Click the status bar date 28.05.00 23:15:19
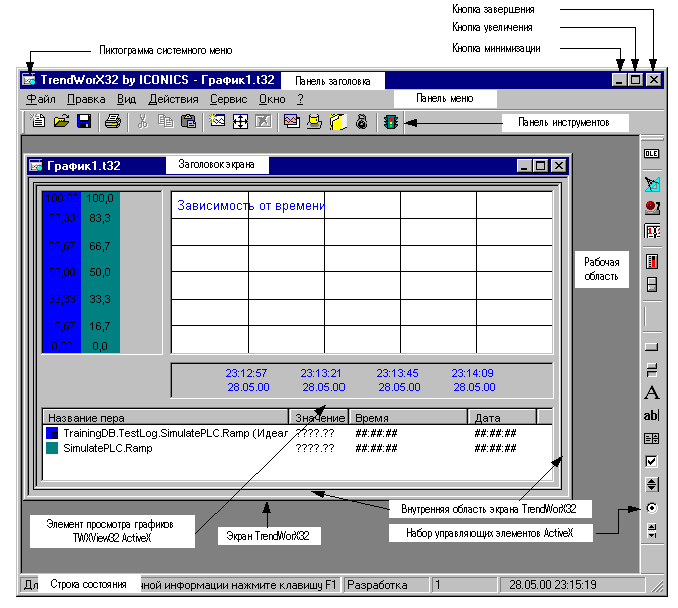 point(572,585)
